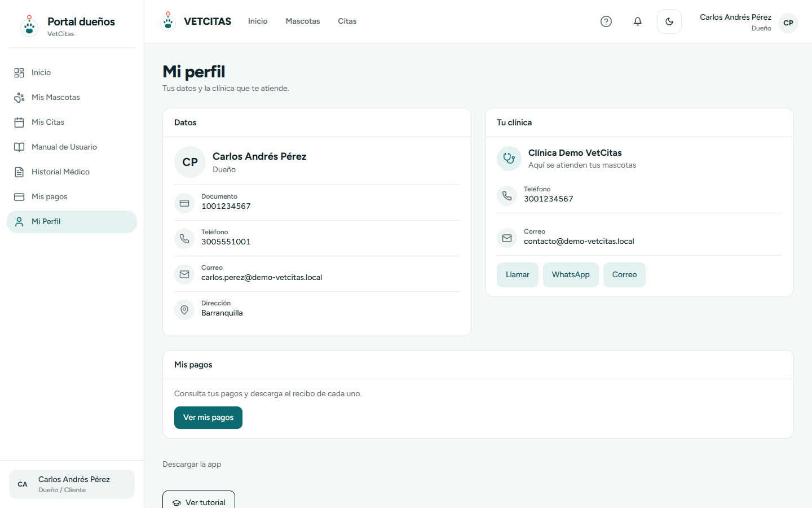Image resolution: width=812 pixels, height=508 pixels.
Task: Click the envelope icon beside carlos.perez email
Action: click(184, 274)
